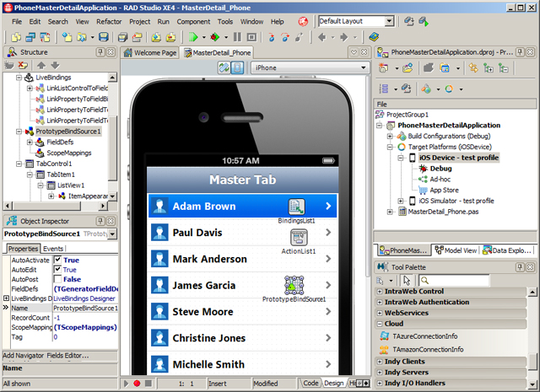
Task: Click the Structure panel vertical scrollbar down arrow
Action: (112, 196)
